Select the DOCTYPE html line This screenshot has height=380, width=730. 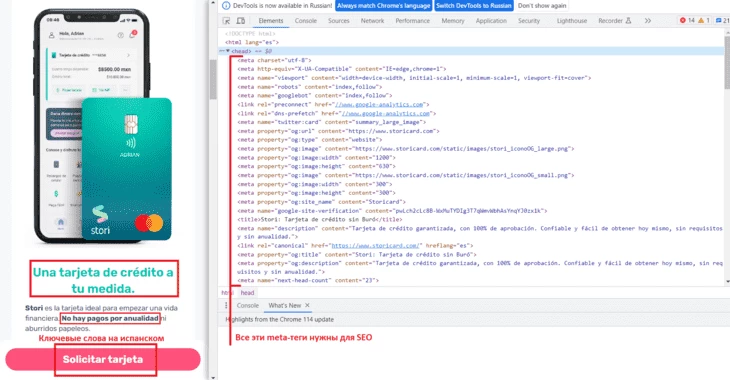pos(250,34)
